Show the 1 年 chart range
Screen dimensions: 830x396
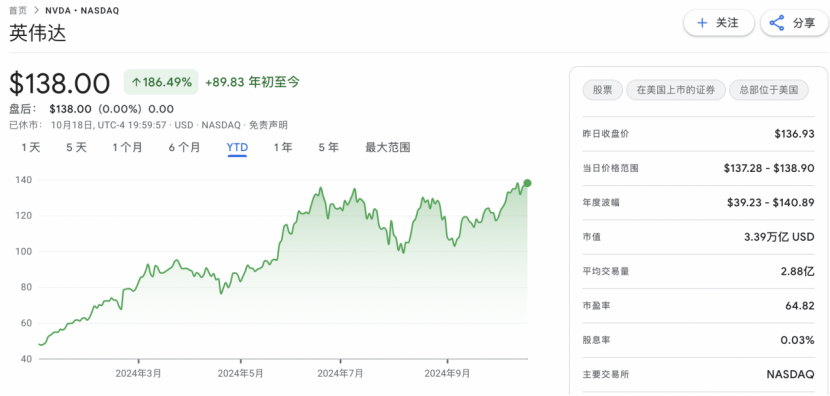tap(283, 148)
